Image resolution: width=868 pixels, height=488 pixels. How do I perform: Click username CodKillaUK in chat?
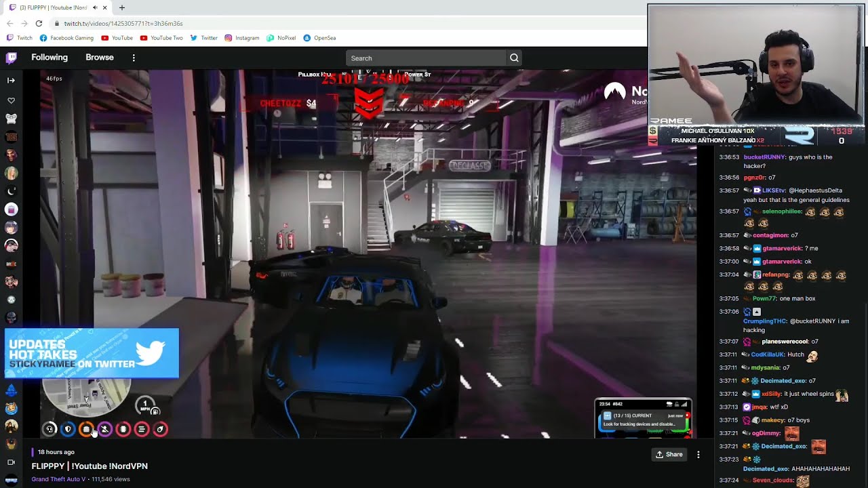(768, 354)
